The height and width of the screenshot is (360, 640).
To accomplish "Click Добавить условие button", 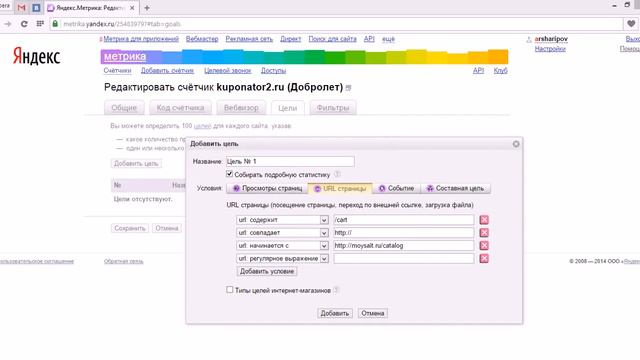I will click(267, 271).
